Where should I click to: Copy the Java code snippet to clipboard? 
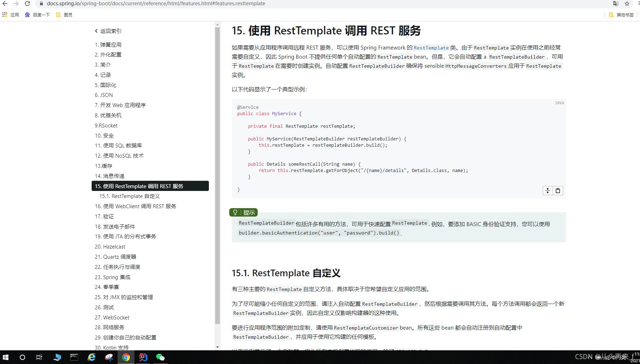[x=557, y=190]
